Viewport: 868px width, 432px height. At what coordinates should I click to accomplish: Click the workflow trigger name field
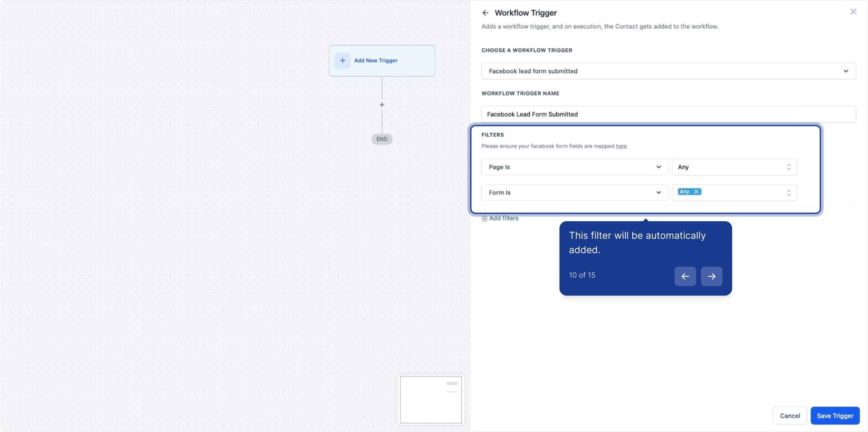[x=669, y=114]
